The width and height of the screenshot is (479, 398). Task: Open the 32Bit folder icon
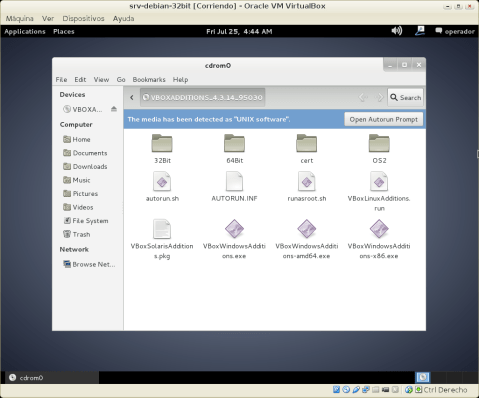[162, 143]
